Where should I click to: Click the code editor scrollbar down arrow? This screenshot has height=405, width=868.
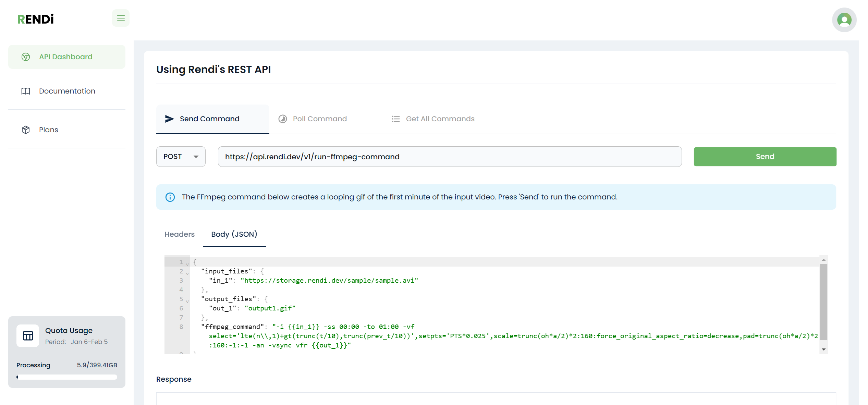[824, 349]
